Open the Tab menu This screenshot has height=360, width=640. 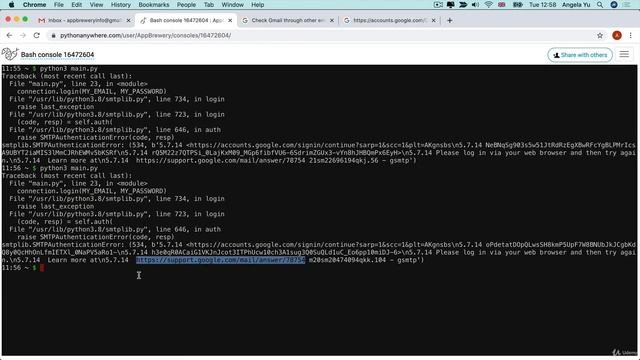pyautogui.click(x=209, y=4)
